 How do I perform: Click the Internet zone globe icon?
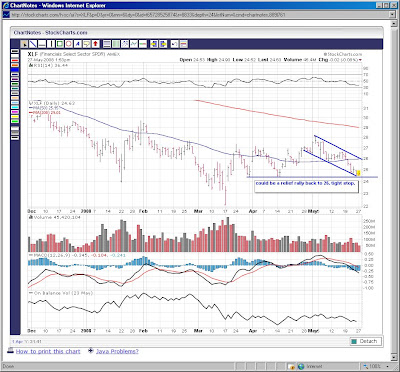click(x=301, y=366)
